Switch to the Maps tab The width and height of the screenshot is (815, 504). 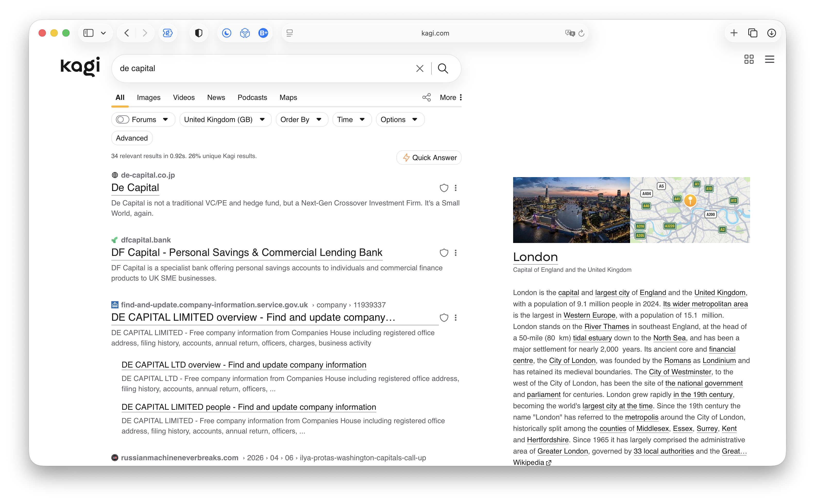288,97
